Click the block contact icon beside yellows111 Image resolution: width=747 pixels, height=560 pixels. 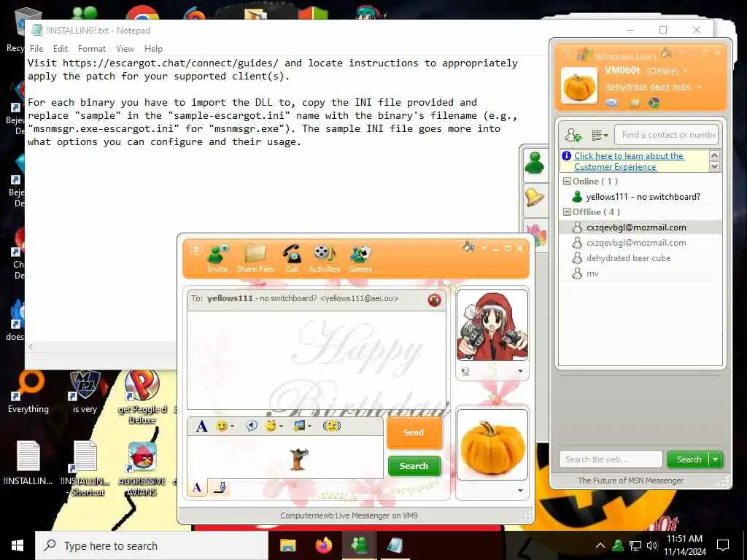(x=434, y=300)
